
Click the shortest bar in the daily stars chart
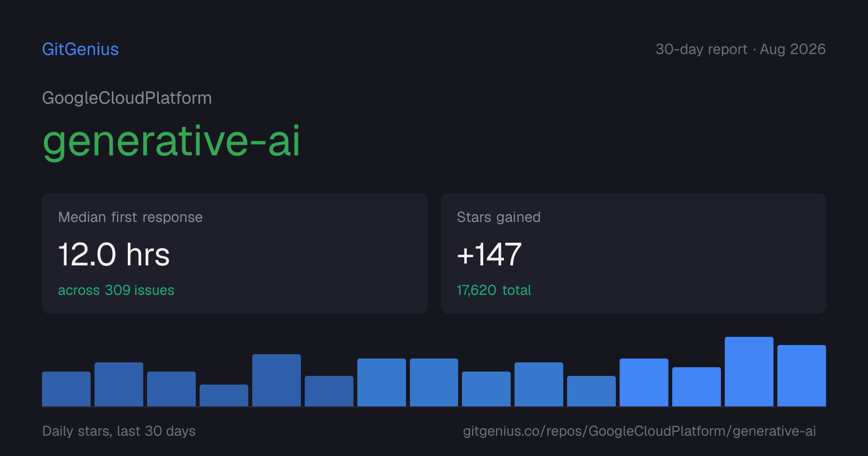224,395
